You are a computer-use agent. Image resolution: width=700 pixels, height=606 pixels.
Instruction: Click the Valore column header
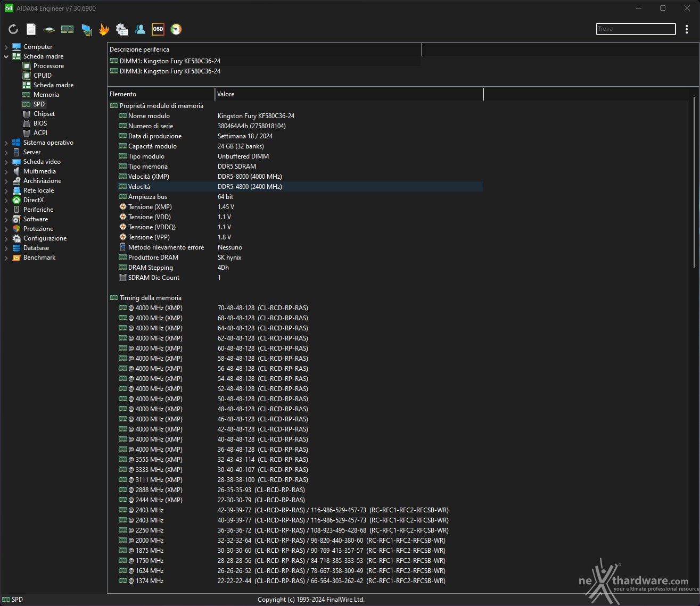349,94
